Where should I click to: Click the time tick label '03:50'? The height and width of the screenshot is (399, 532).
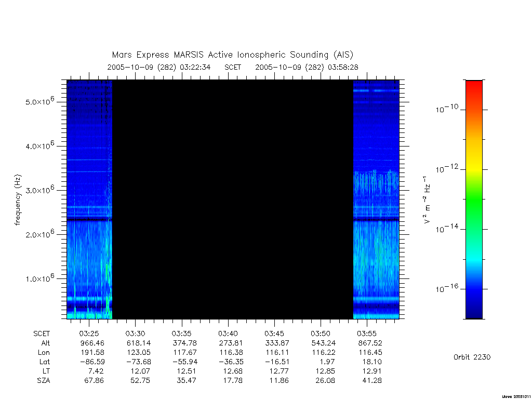tap(321, 334)
